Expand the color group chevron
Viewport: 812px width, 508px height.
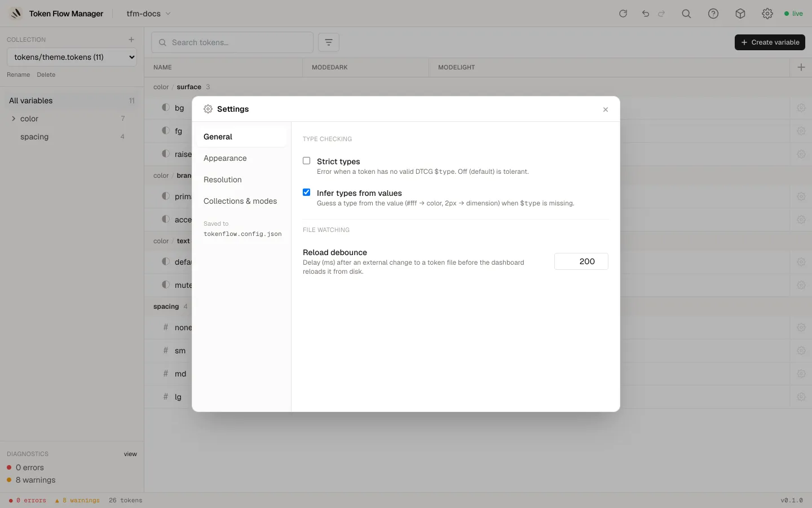click(x=14, y=119)
